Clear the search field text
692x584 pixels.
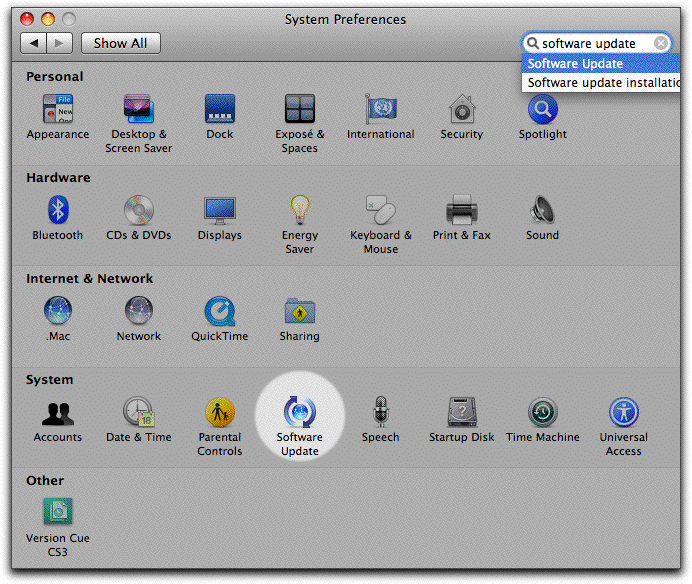[661, 43]
